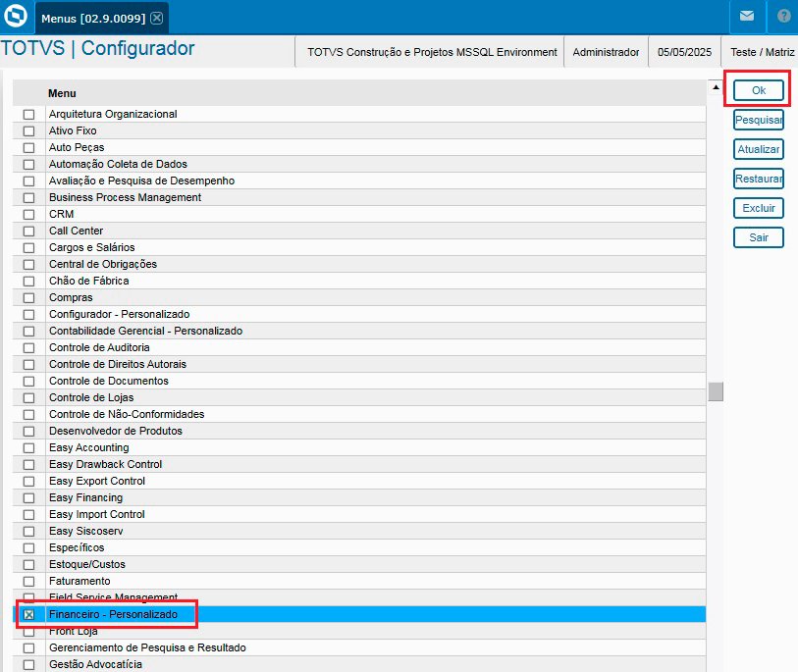Check the Faturamento checkbox
This screenshot has height=672, width=798.
(x=29, y=582)
